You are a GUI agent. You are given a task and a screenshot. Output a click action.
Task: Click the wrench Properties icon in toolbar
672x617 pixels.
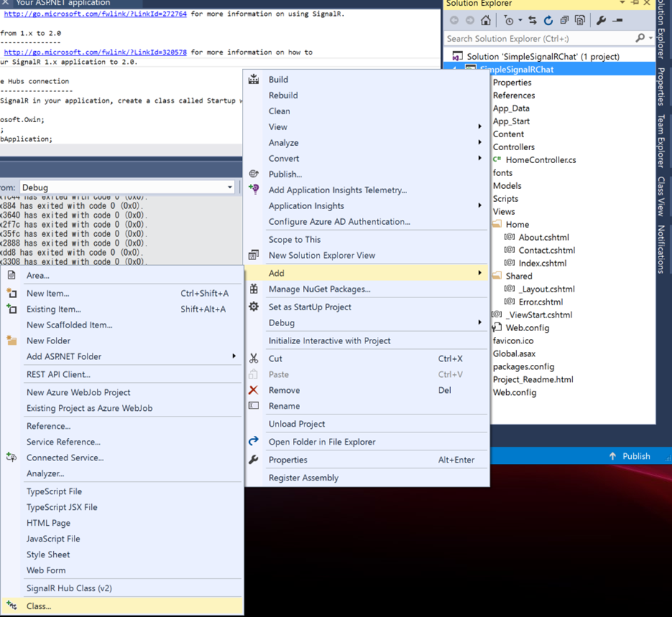(x=602, y=20)
